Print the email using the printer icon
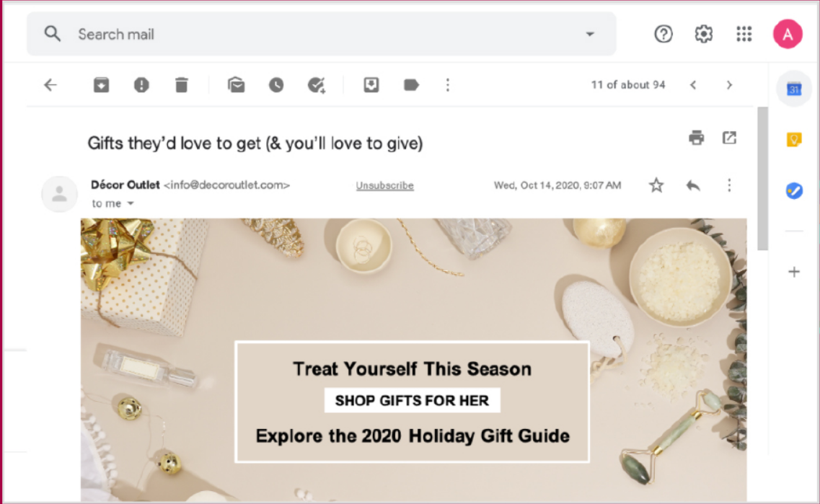820x504 pixels. [x=696, y=138]
